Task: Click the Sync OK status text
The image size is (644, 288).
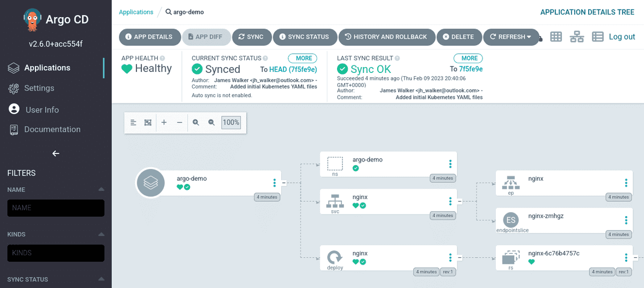Action: click(371, 69)
